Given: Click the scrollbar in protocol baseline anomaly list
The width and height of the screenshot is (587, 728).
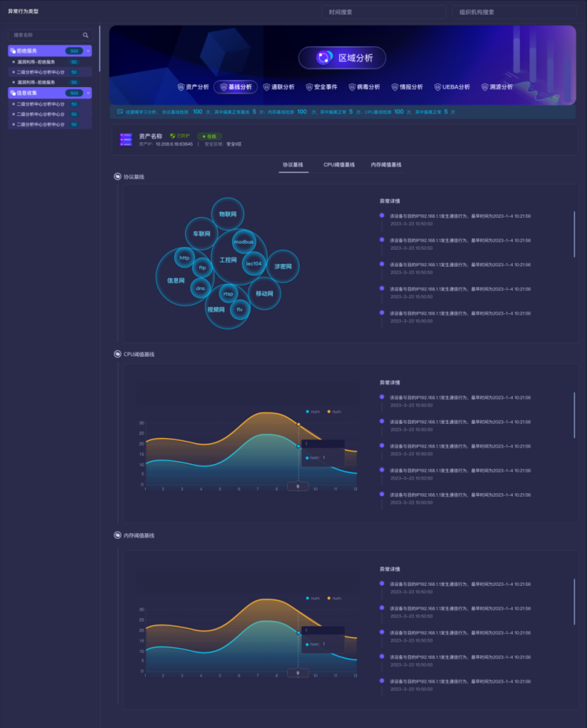Looking at the screenshot, I should (x=574, y=233).
